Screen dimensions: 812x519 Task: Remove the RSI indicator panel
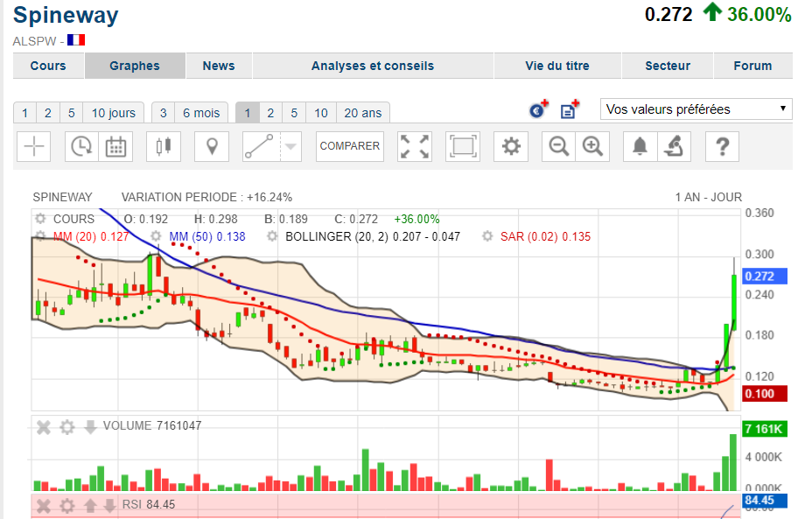tap(44, 506)
